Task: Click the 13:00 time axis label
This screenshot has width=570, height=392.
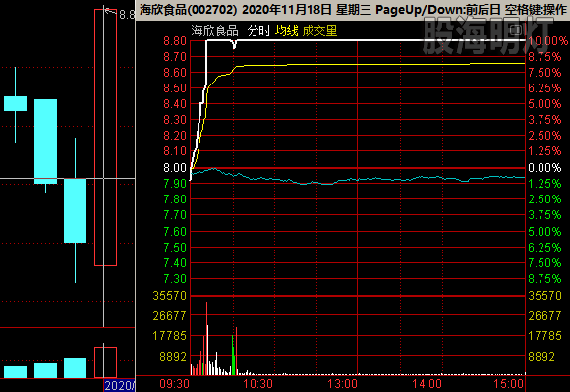Action: click(x=342, y=384)
